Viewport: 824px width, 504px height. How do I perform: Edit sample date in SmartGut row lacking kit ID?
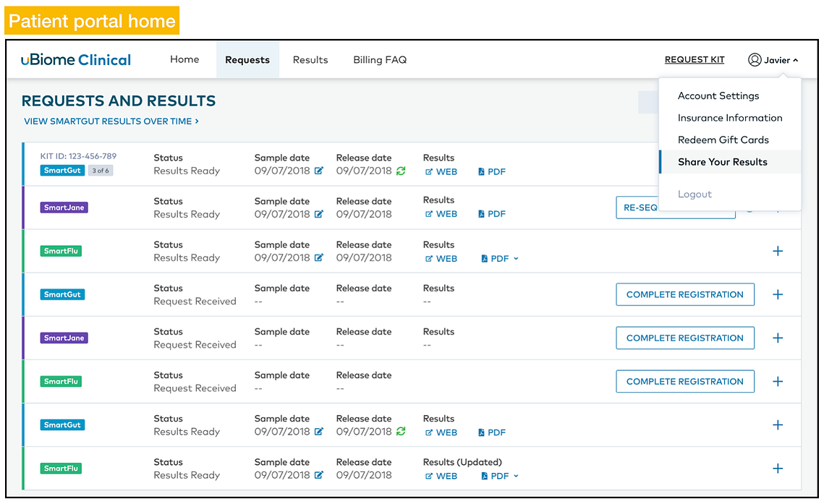(318, 432)
